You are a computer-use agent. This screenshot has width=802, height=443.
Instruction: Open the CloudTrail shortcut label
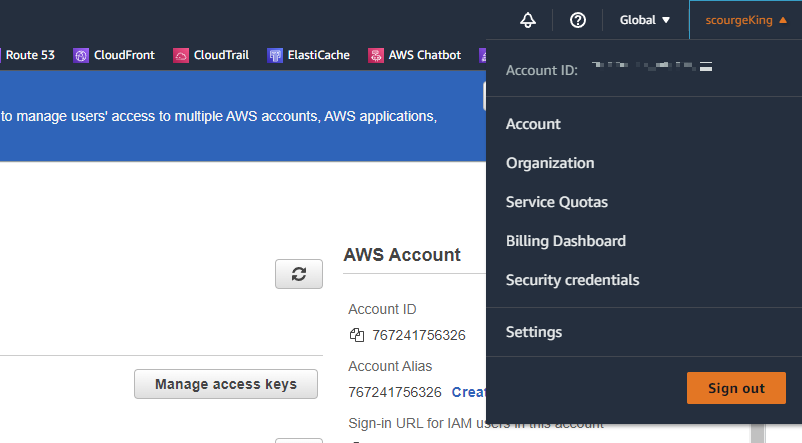(221, 55)
